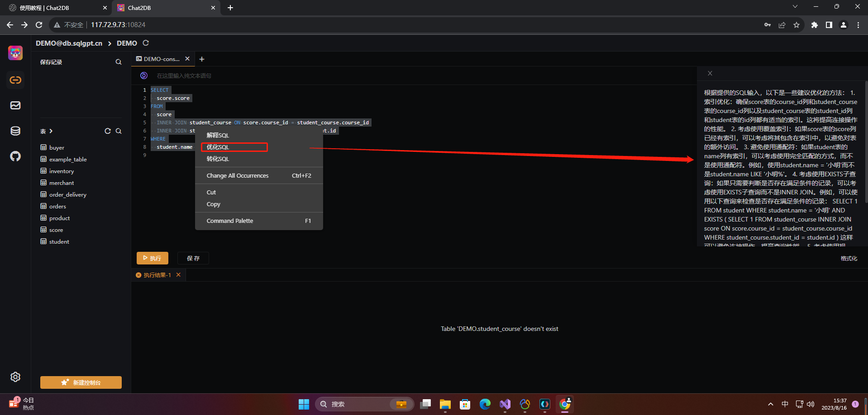Image resolution: width=868 pixels, height=415 pixels.
Task: Open browser extensions puzzle icon
Action: point(815,25)
